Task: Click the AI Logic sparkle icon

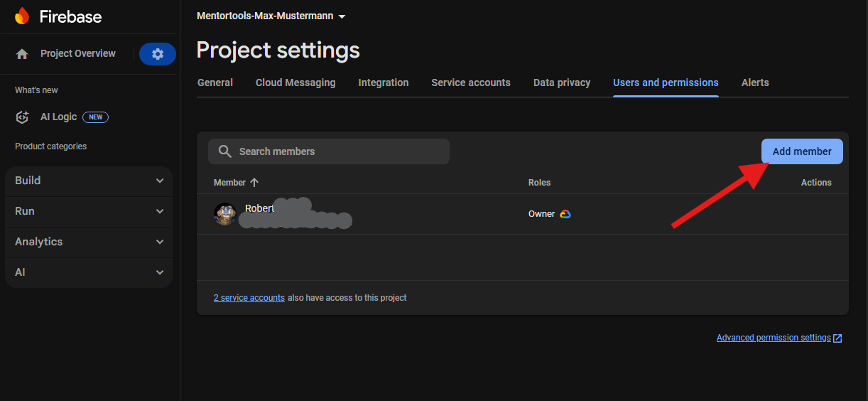Action: pyautogui.click(x=22, y=117)
